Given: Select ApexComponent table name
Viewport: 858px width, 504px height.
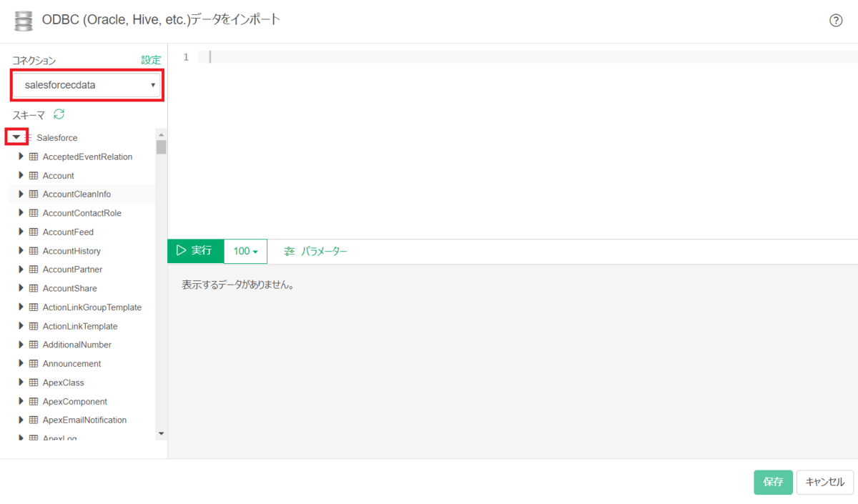Looking at the screenshot, I should pyautogui.click(x=75, y=401).
